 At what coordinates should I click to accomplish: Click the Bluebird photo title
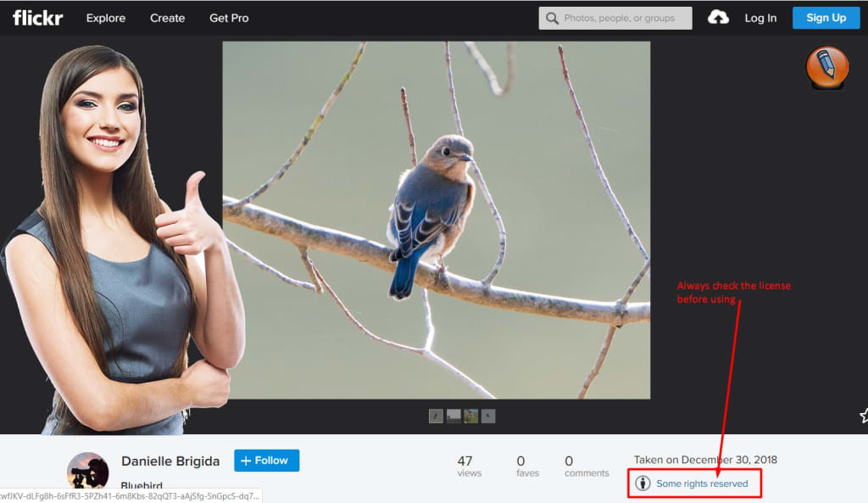click(142, 486)
